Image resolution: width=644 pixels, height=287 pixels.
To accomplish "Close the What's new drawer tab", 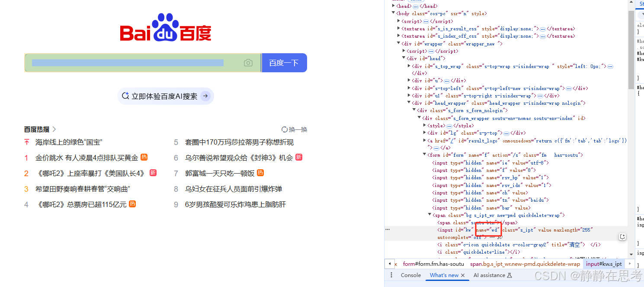I will pos(463,275).
